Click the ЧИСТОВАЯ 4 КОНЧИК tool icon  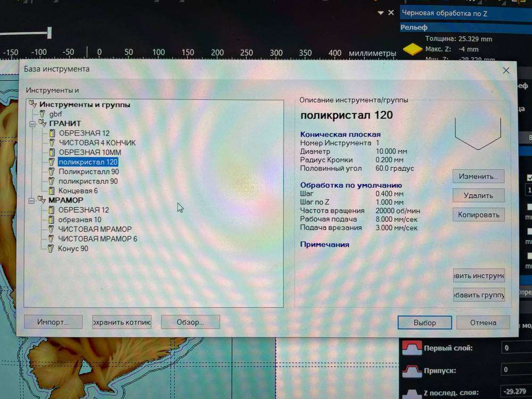click(52, 143)
